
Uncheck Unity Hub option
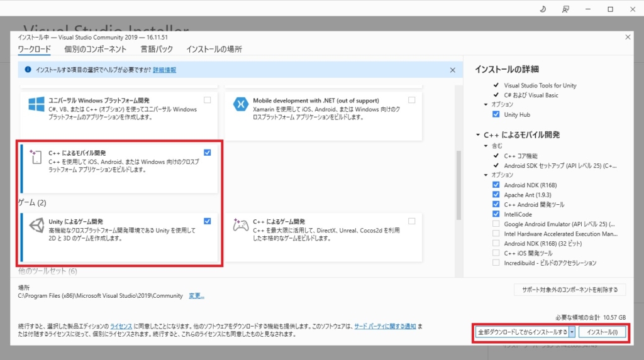pyautogui.click(x=496, y=114)
